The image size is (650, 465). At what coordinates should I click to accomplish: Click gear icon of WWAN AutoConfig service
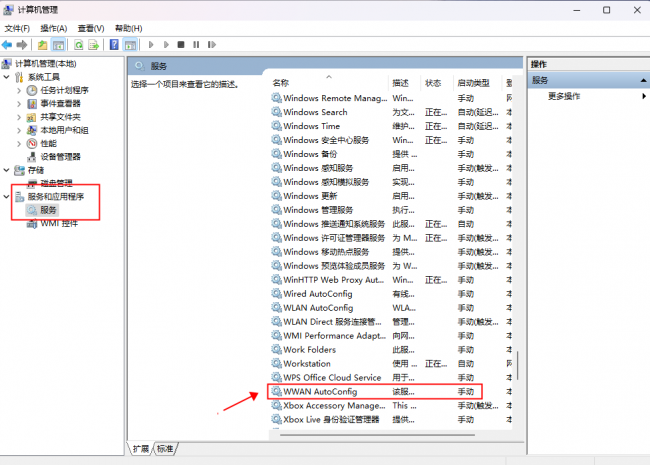[276, 391]
